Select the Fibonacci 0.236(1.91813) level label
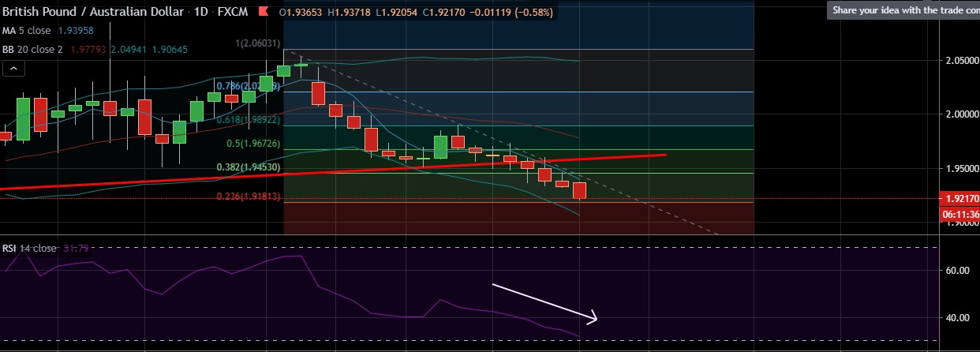 tap(249, 197)
